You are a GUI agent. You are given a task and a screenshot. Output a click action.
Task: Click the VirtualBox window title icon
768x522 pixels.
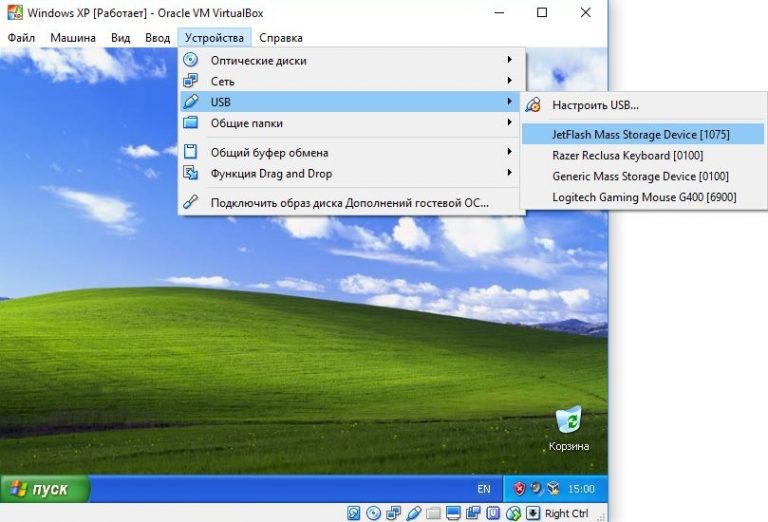(15, 12)
